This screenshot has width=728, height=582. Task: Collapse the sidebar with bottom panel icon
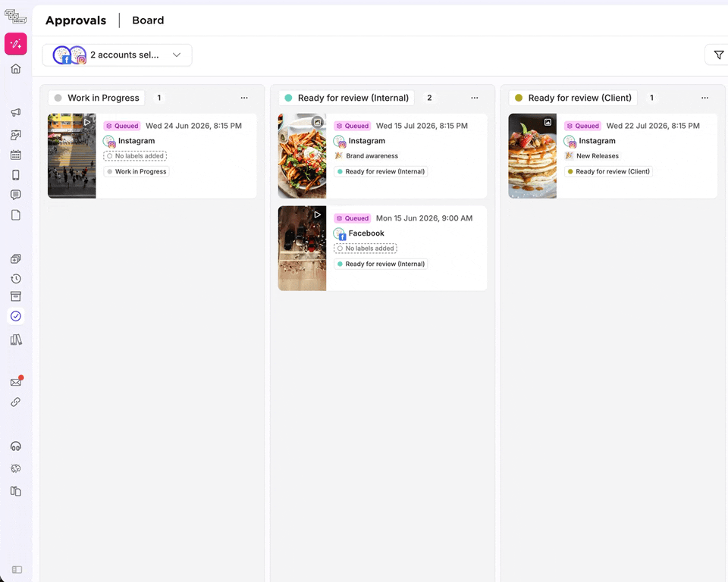pos(17,569)
